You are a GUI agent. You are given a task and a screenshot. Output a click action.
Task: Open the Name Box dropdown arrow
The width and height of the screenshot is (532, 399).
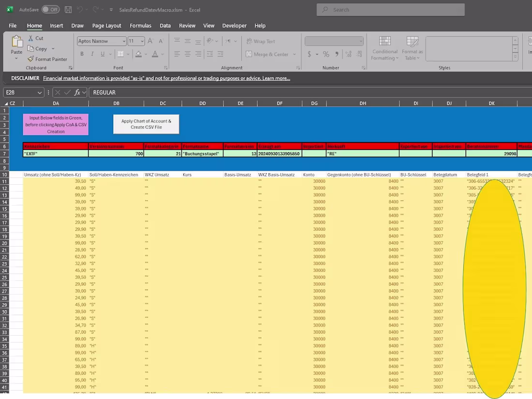(40, 92)
